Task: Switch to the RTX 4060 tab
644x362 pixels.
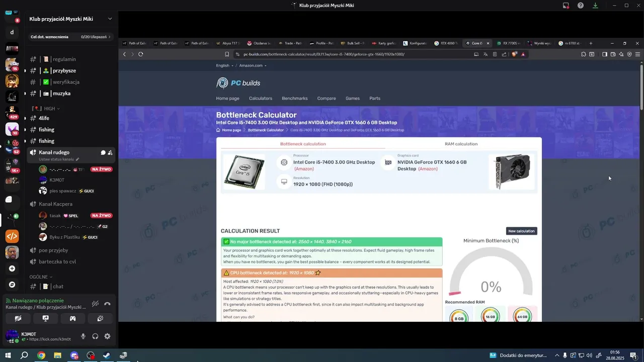Action: click(447, 43)
